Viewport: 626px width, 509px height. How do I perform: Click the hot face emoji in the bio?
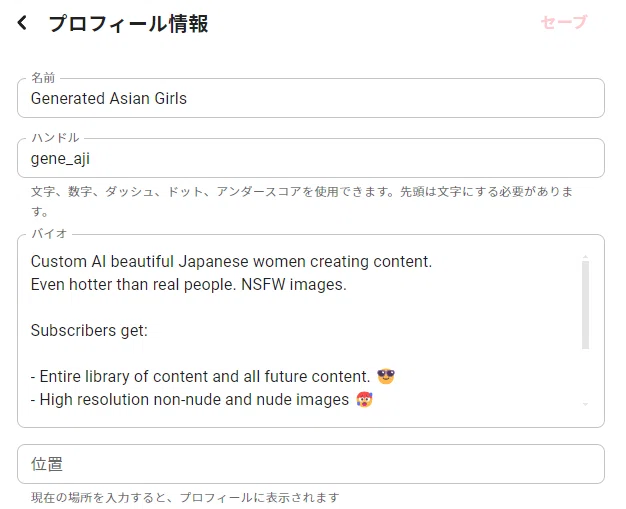364,399
